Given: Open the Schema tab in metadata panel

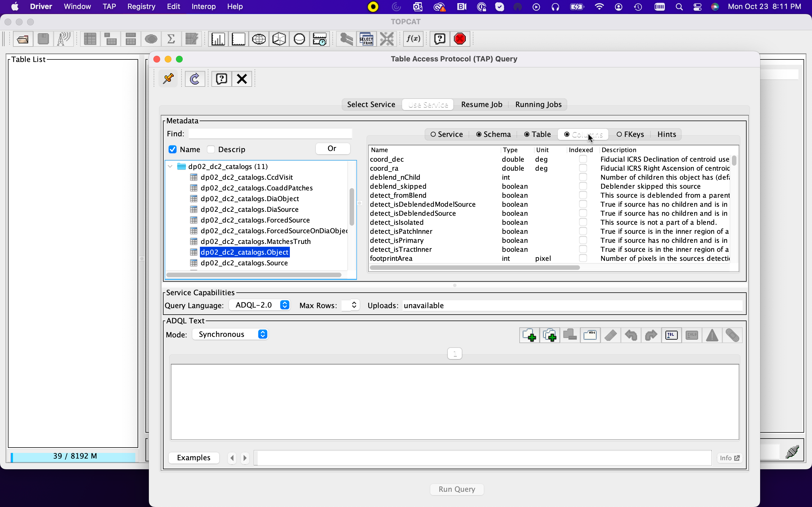Looking at the screenshot, I should click(x=493, y=134).
